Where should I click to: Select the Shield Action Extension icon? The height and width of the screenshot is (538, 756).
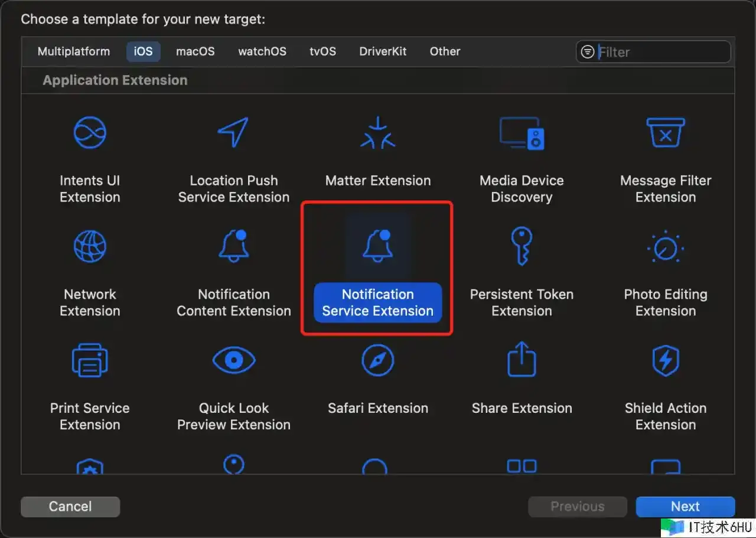click(x=666, y=360)
